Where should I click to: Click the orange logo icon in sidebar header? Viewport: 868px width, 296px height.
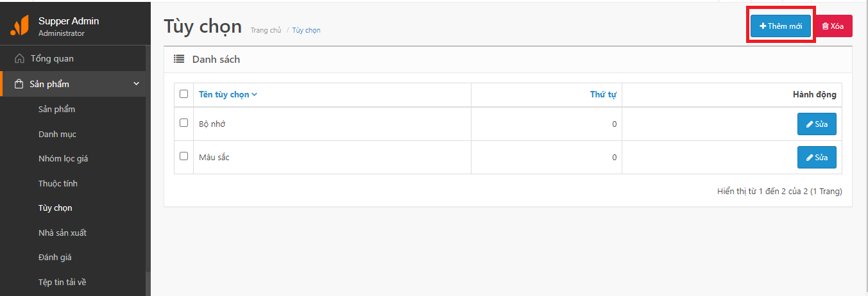pos(19,26)
